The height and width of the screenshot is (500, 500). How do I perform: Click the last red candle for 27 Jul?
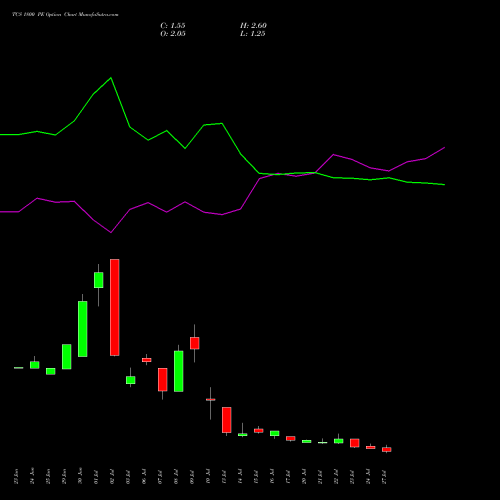387,450
